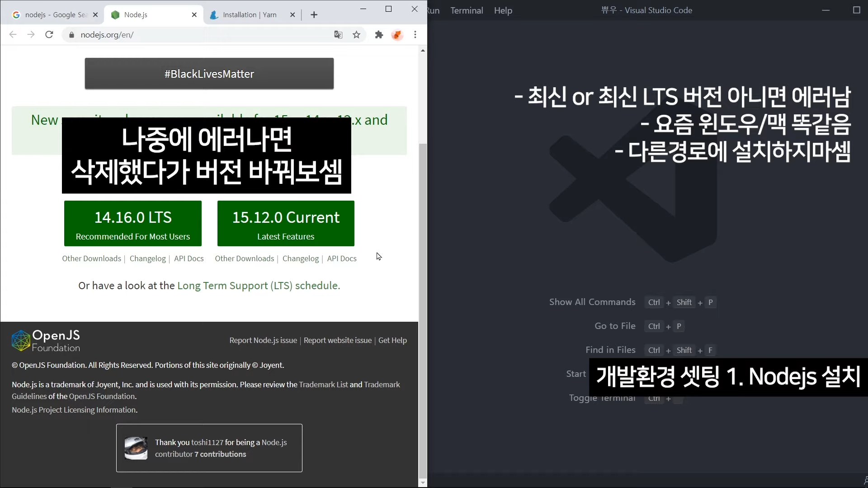Open the Terminal menu in VS Code
This screenshot has height=488, width=868.
pyautogui.click(x=467, y=10)
